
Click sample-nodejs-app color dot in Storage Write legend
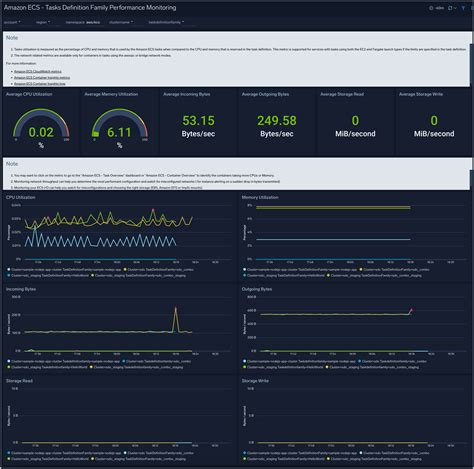pos(245,453)
